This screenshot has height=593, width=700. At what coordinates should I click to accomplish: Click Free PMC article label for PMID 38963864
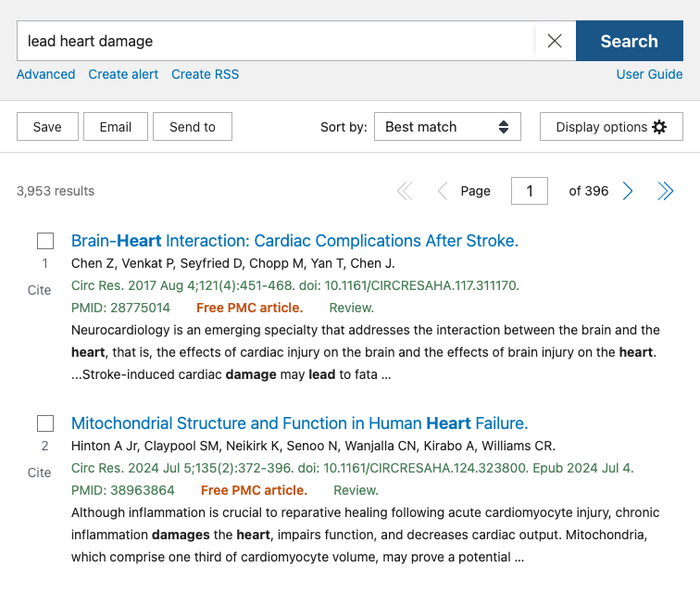(x=254, y=490)
